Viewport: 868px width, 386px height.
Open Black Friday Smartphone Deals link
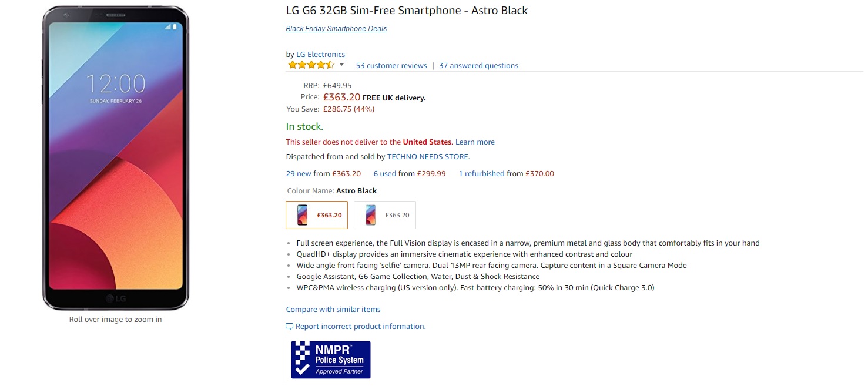[336, 29]
